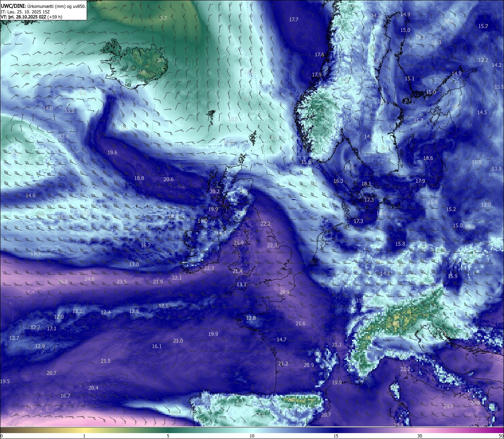This screenshot has width=504, height=439.
Task: Click the 18.8 value on the map
Action: [x=139, y=178]
